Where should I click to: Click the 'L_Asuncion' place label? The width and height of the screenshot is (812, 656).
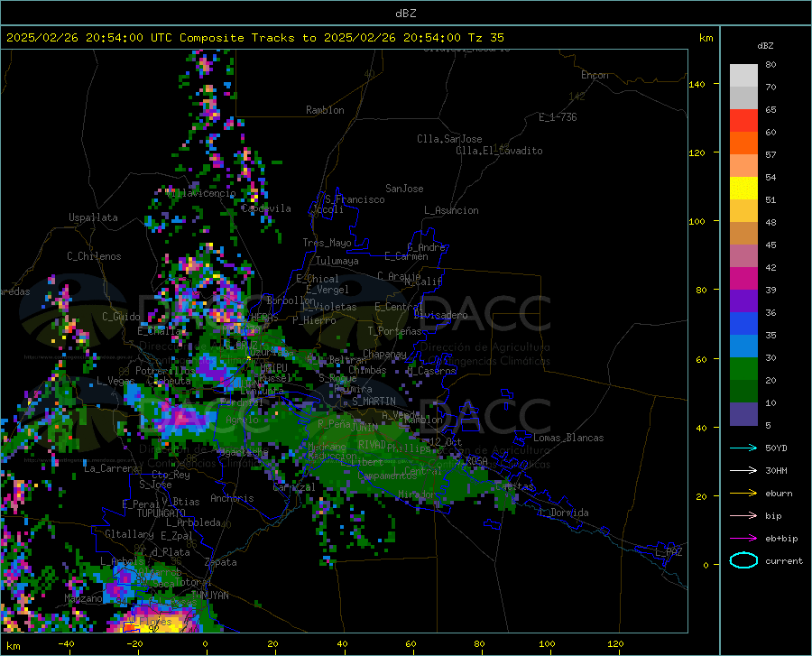[x=451, y=210]
